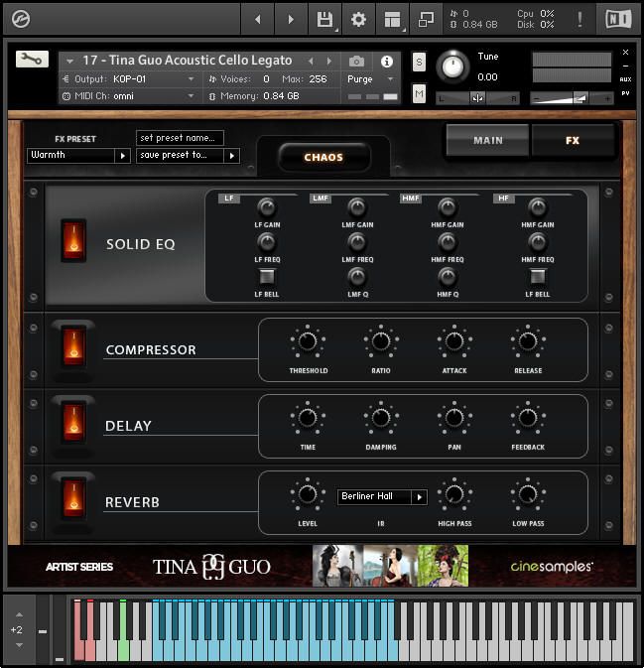Open the Warmth FX preset dropdown
Image resolution: width=644 pixels, height=668 pixels.
pyautogui.click(x=78, y=156)
